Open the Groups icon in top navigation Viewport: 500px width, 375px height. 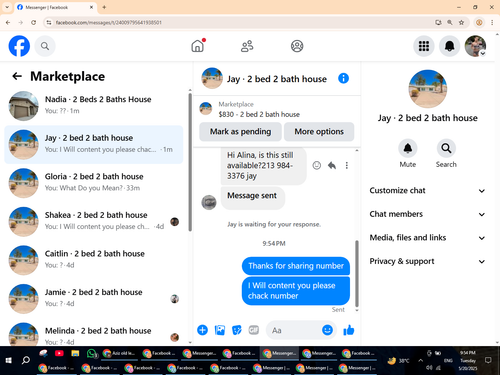click(x=297, y=46)
